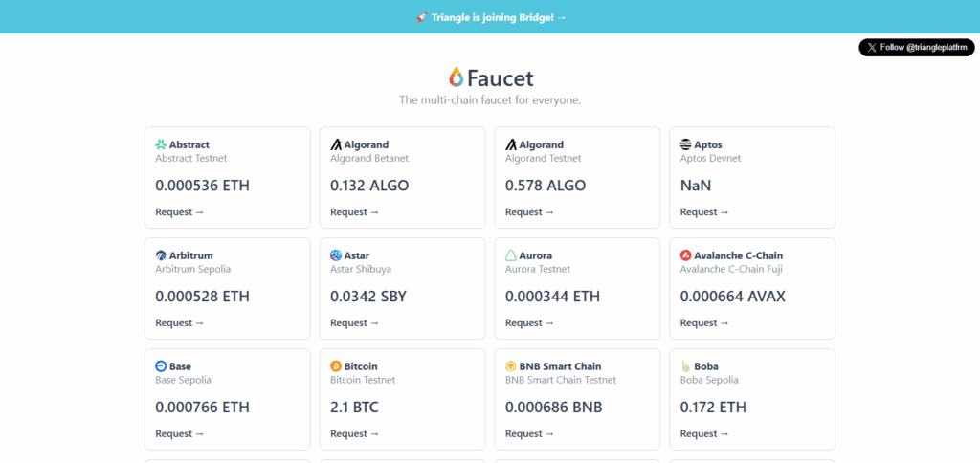Click the Avalanche C-Chain red icon
Image resolution: width=980 pixels, height=463 pixels.
[685, 255]
